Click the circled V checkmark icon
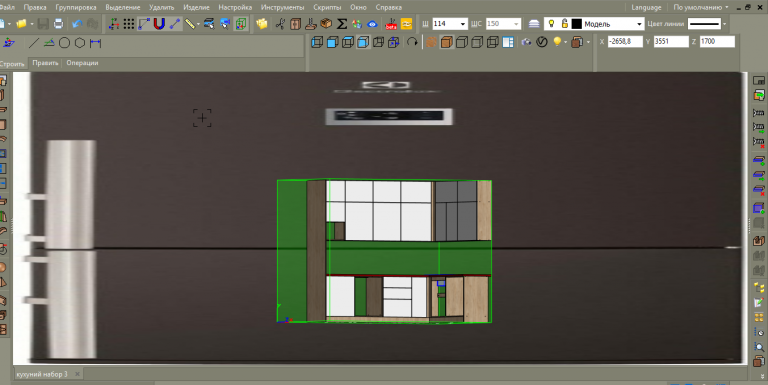 (542, 42)
